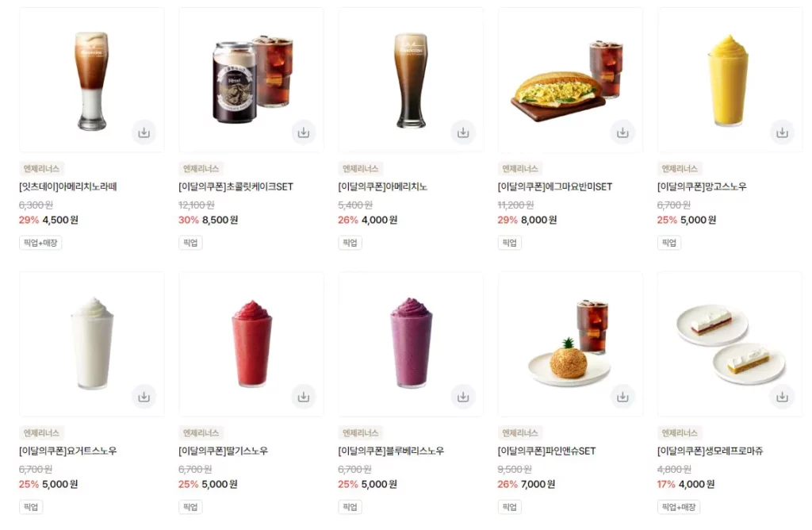Download coupon for 블루베리스노우
The width and height of the screenshot is (812, 530).
point(463,397)
